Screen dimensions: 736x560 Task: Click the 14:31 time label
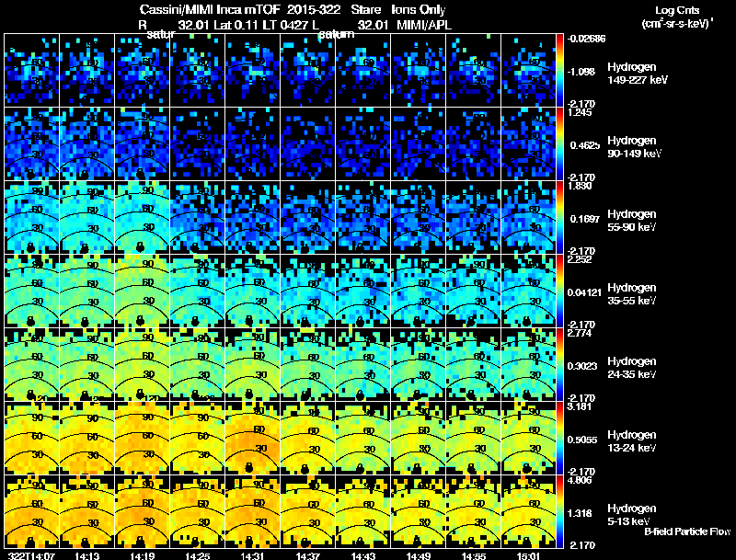click(252, 555)
